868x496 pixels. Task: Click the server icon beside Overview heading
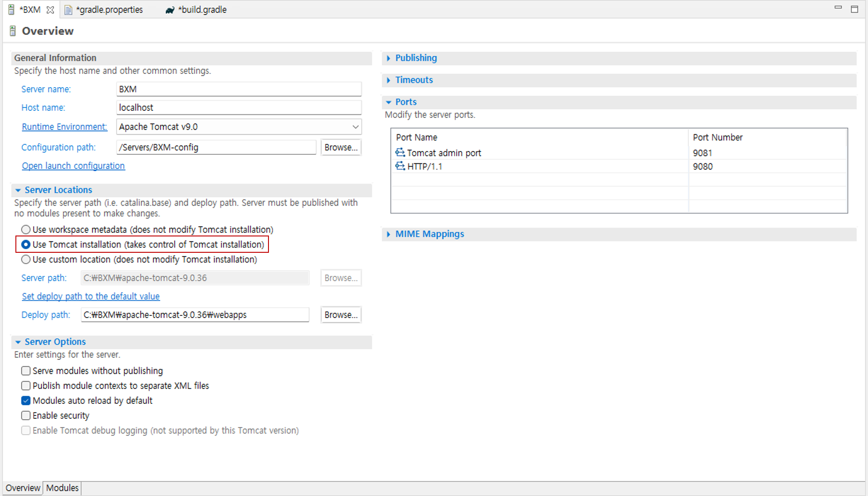(13, 31)
